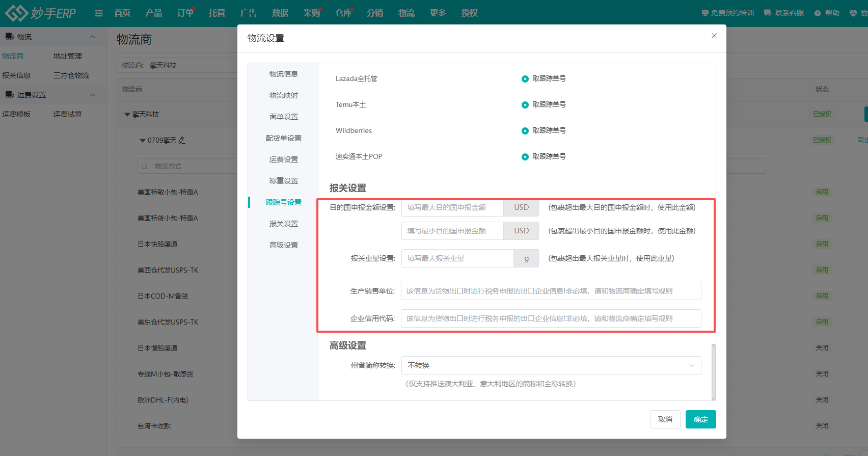Open the 订单 menu in the top navigation
Image resolution: width=868 pixels, height=456 pixels.
click(x=185, y=13)
